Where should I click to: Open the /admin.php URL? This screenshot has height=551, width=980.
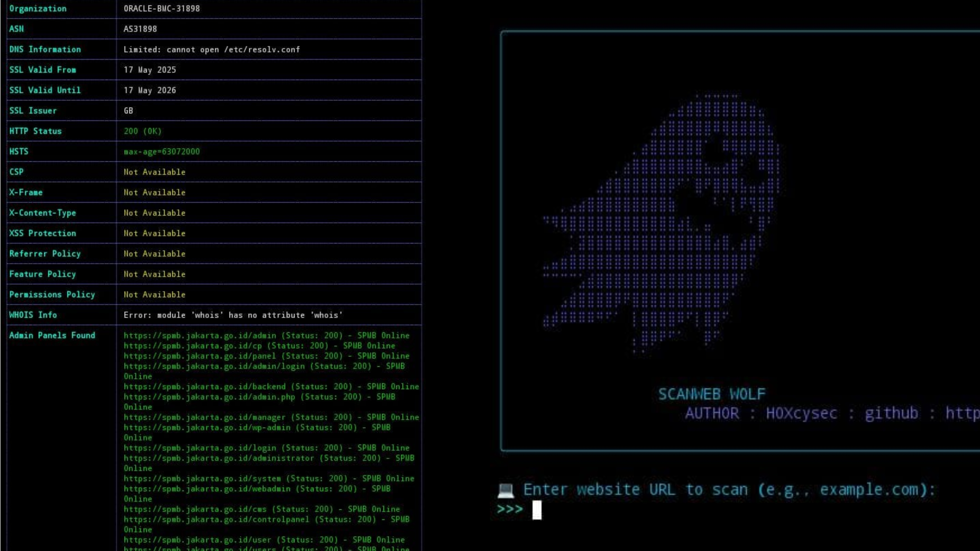(209, 397)
